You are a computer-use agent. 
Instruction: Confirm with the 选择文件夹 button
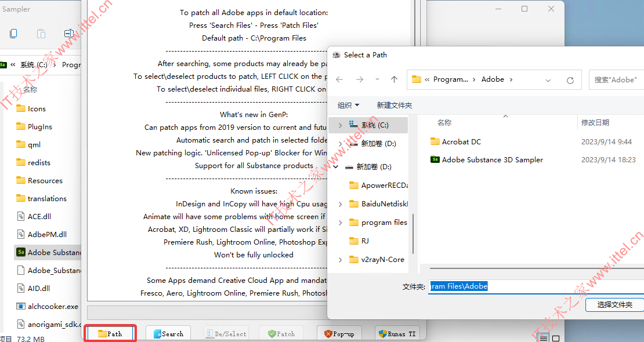point(615,305)
